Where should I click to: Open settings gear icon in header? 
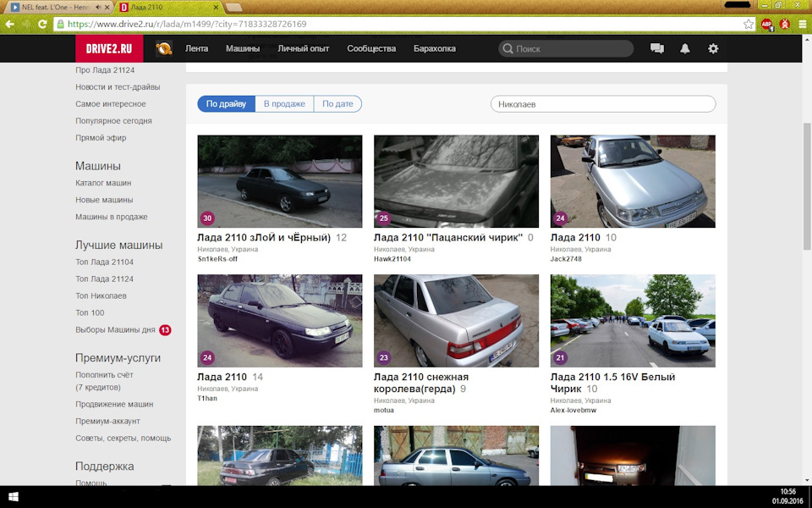pyautogui.click(x=713, y=49)
